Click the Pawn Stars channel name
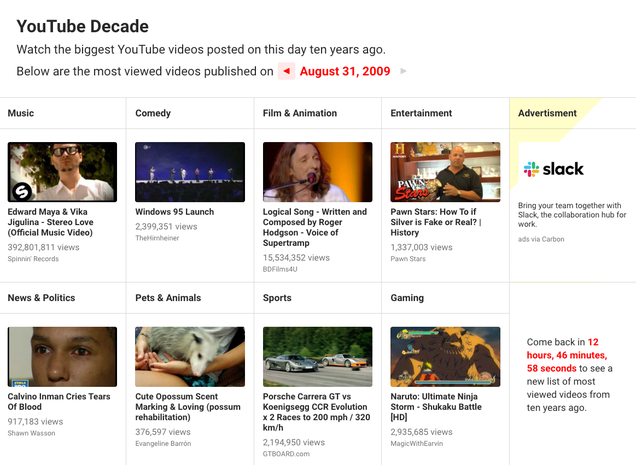 [x=408, y=259]
